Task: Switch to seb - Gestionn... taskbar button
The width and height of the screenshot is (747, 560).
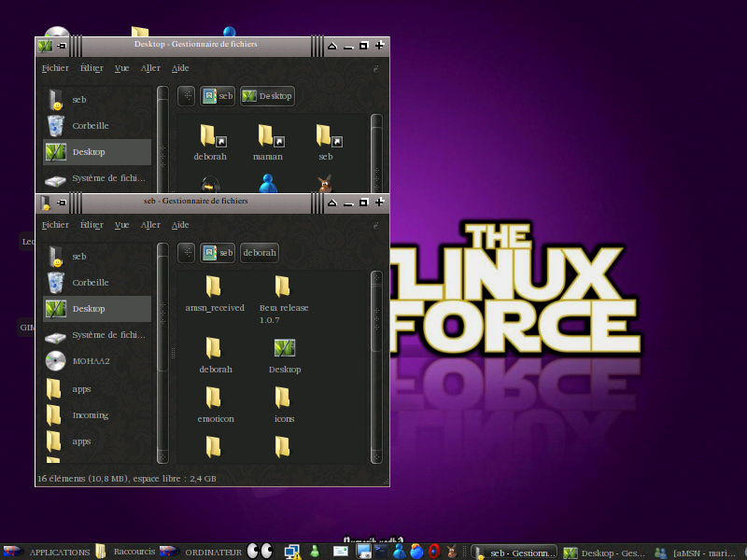Action: coord(514,553)
